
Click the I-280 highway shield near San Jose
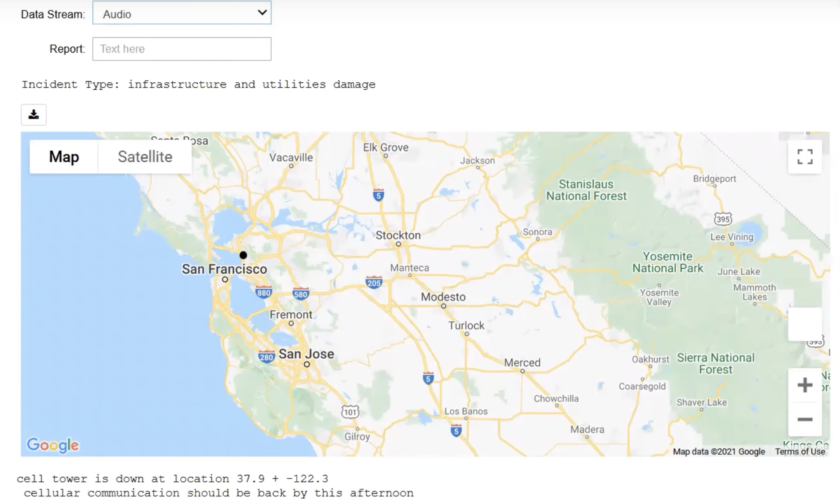point(266,357)
